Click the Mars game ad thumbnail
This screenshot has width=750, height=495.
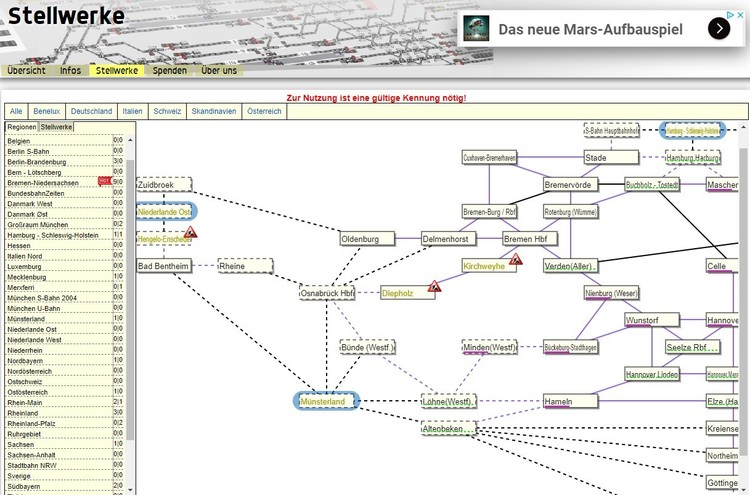coord(476,29)
